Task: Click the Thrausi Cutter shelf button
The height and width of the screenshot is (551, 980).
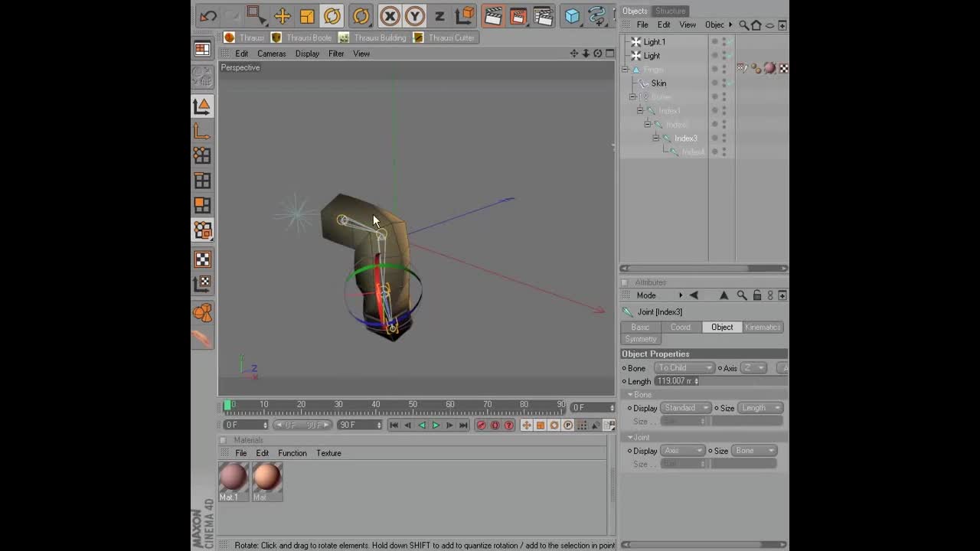Action: click(444, 37)
